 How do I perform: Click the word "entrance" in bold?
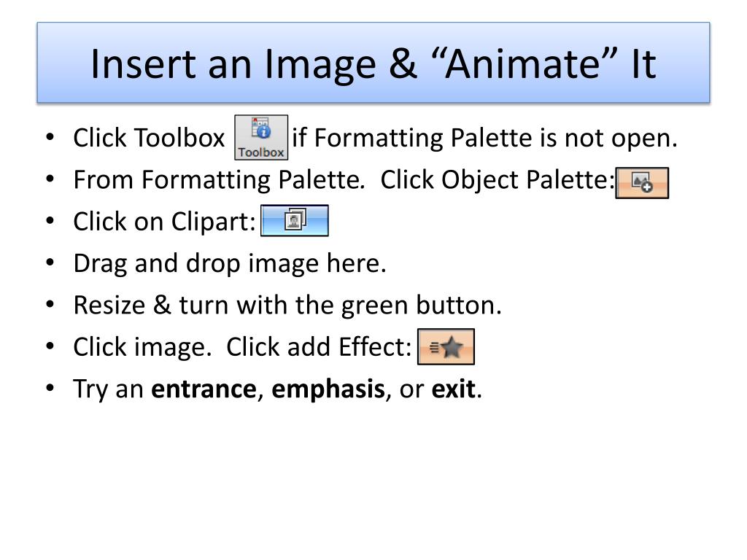(x=204, y=389)
